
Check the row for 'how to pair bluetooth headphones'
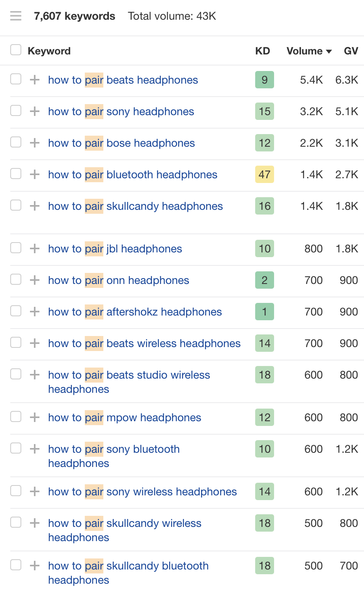16,174
